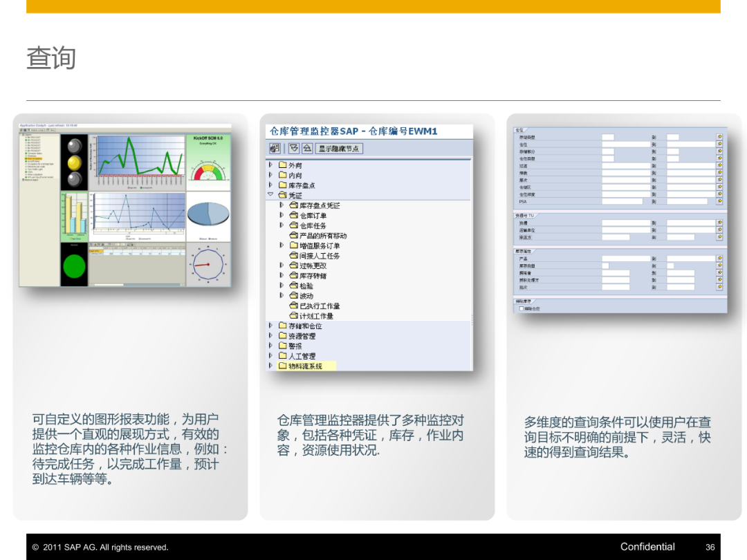Expand the 内向 folder node

point(270,175)
